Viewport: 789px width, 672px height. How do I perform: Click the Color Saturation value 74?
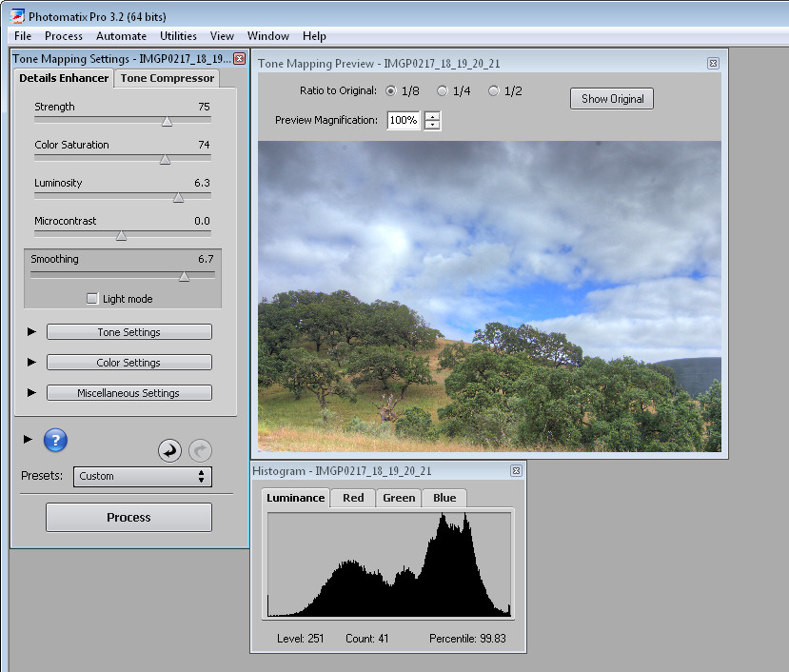point(204,145)
